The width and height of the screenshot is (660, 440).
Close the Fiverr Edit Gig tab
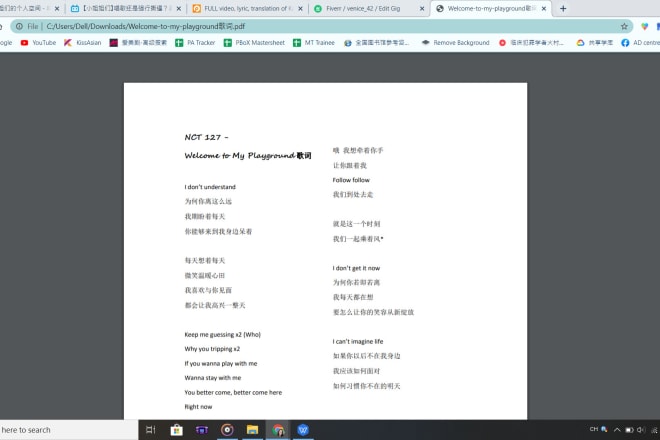pos(422,8)
